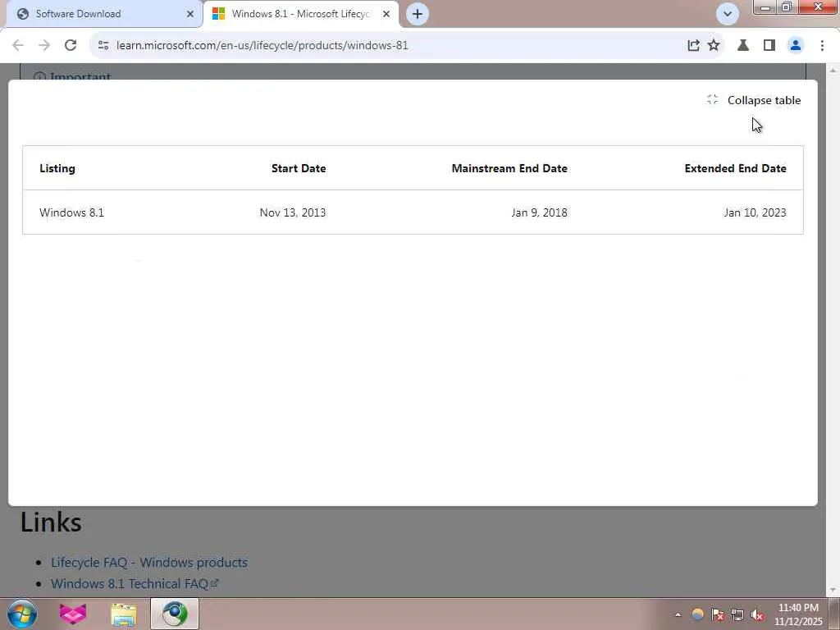Screen dimensions: 840x630
Task: Open the Chrome profile avatar
Action: pyautogui.click(x=796, y=46)
